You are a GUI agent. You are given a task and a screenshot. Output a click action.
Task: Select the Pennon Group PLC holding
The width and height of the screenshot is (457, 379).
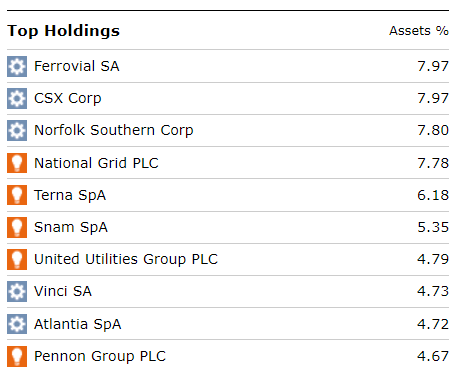point(100,356)
